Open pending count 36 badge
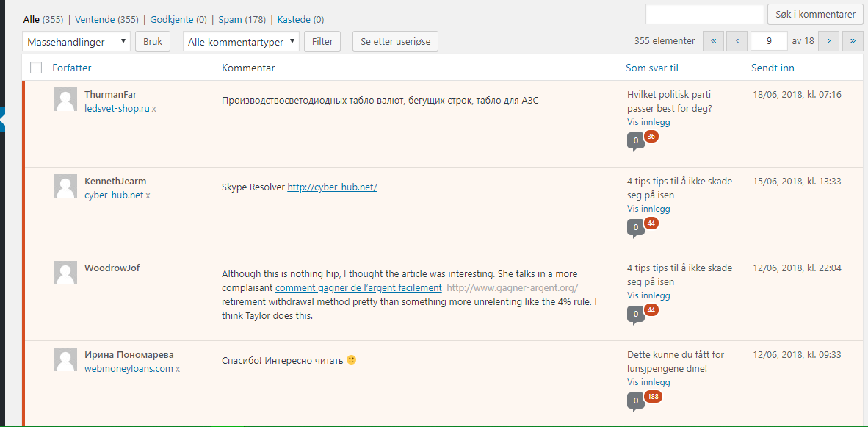 (x=651, y=136)
